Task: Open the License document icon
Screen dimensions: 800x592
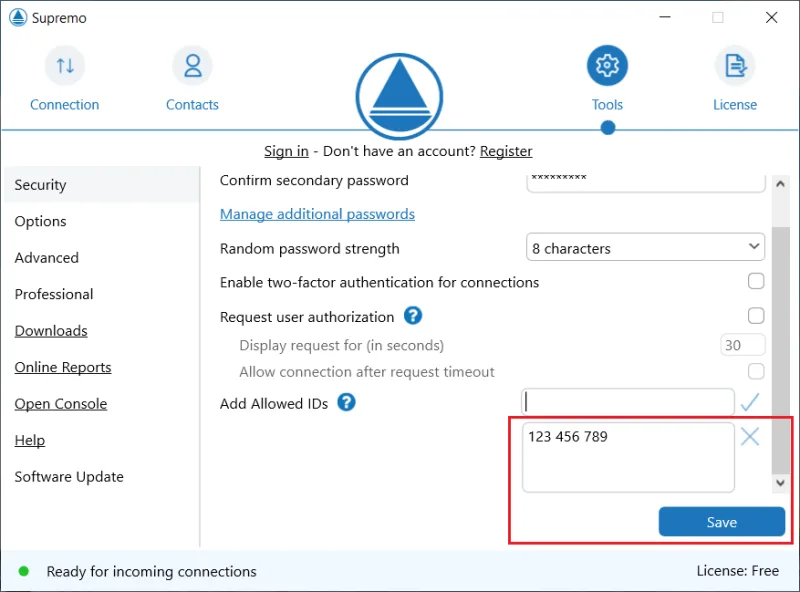Action: (735, 65)
